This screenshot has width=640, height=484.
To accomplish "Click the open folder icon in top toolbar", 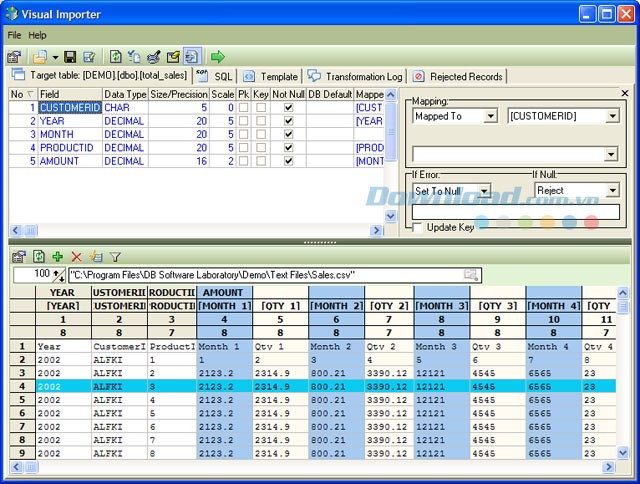I will click(x=39, y=57).
